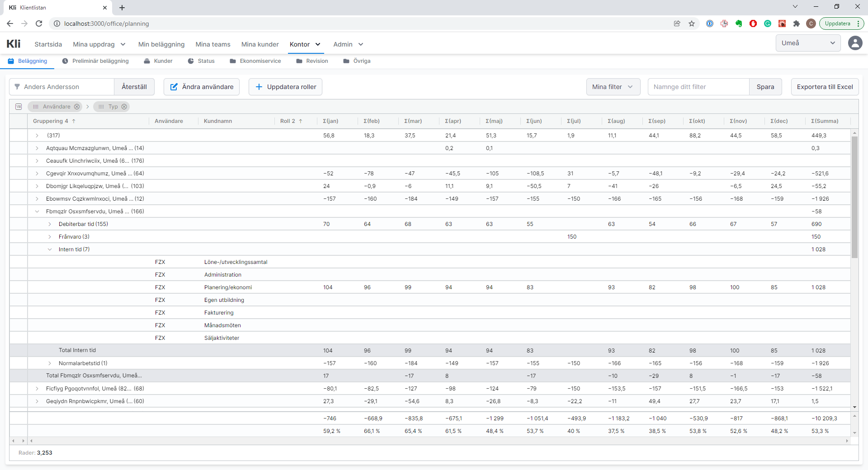Collapse the Intern tid group
The height and width of the screenshot is (470, 868).
(50, 249)
